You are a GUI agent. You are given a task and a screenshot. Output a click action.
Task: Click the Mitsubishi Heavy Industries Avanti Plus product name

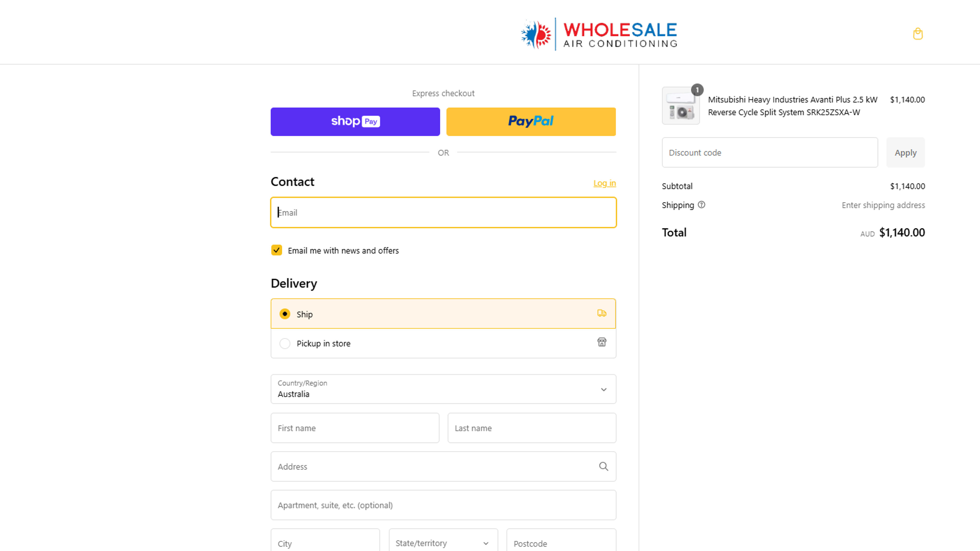coord(792,106)
